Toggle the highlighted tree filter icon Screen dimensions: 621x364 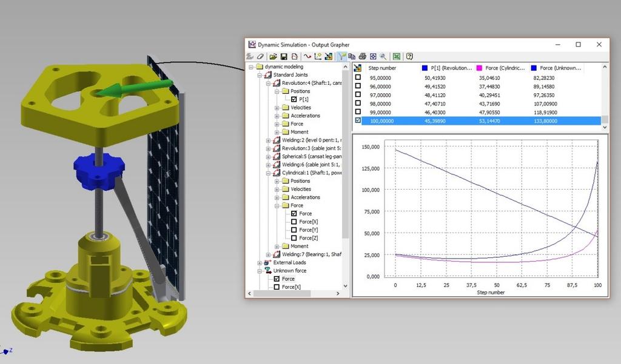(x=342, y=56)
